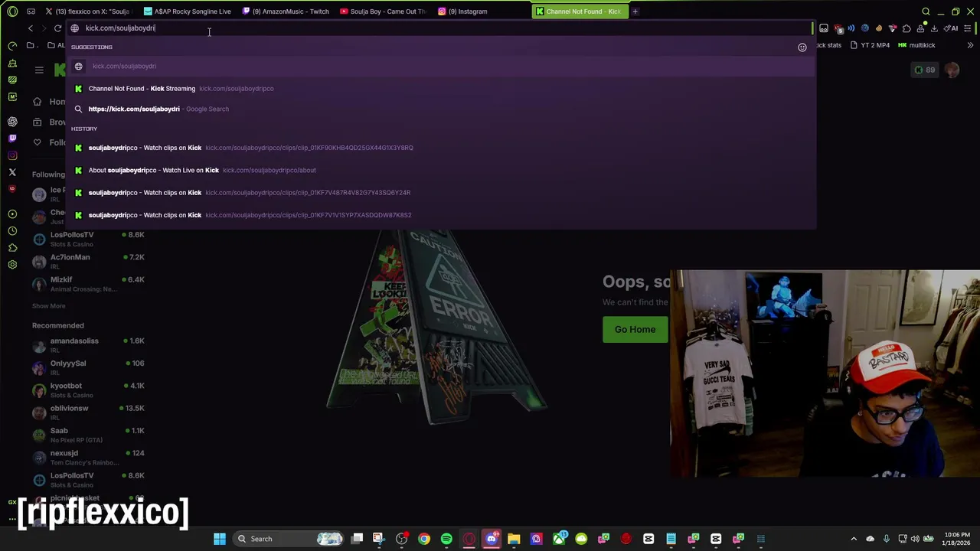The width and height of the screenshot is (980, 551).
Task: Select kick.com/souljaboydri top suggestion
Action: (x=441, y=67)
